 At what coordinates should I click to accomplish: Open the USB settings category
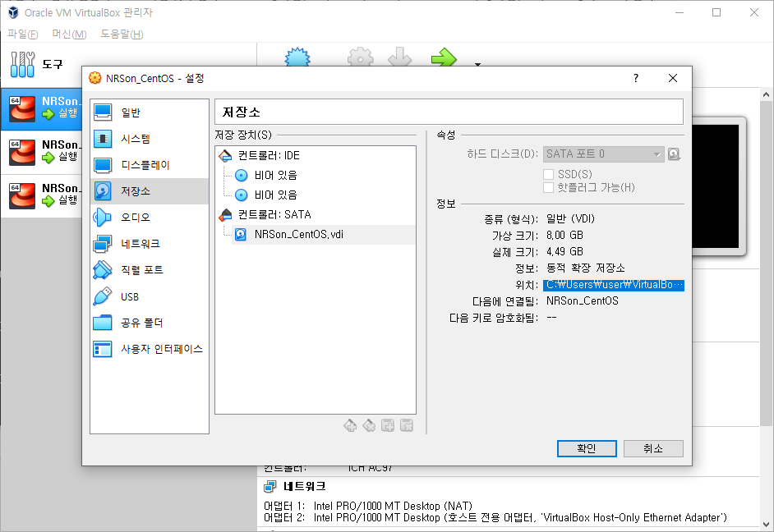click(x=150, y=296)
